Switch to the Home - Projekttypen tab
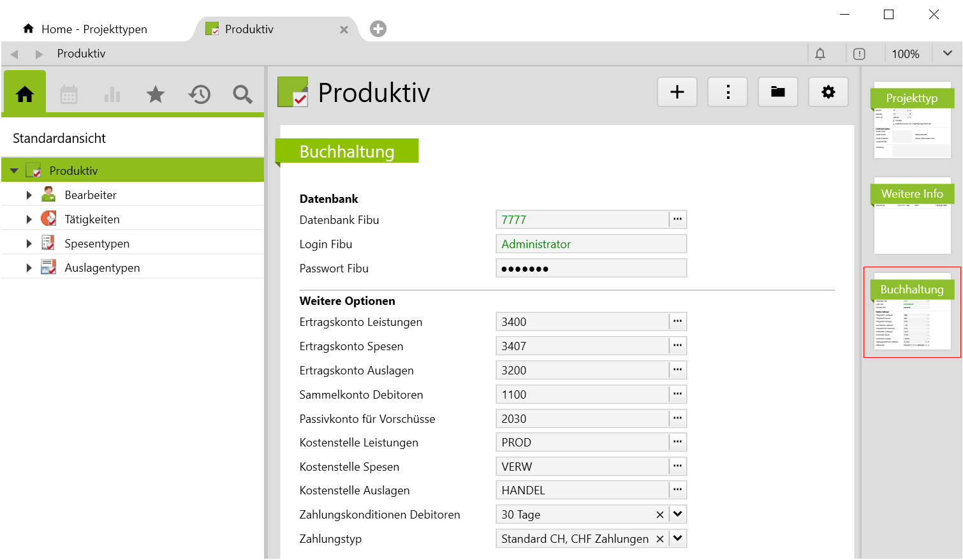Viewport: 963px width, 560px height. point(94,29)
